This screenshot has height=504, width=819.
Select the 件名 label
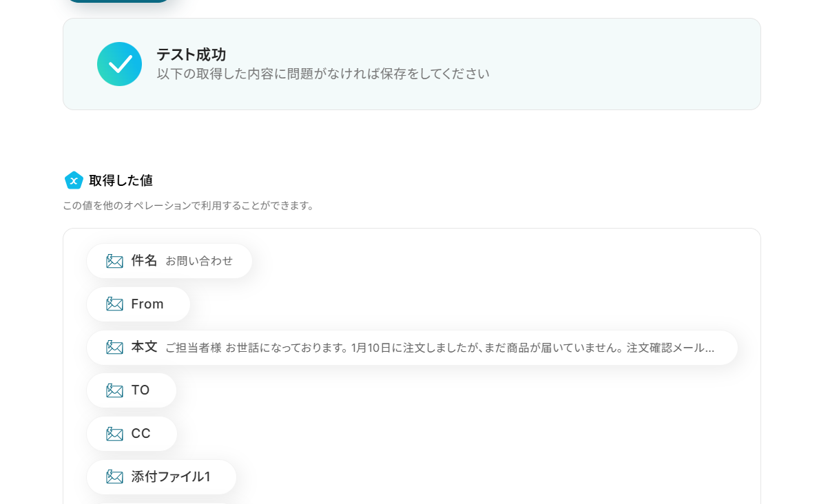[x=144, y=261]
